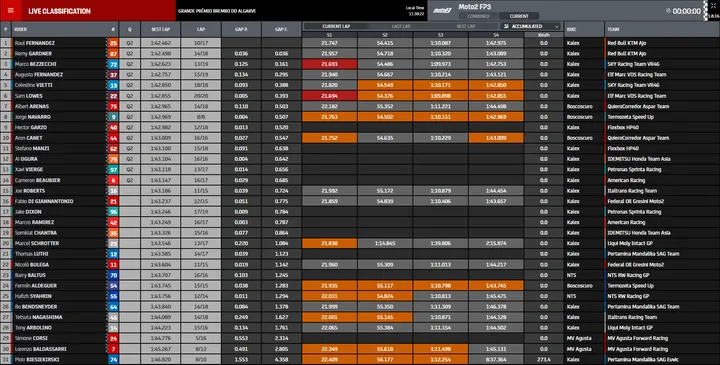720x365 pixels.
Task: Click the sector icon beside Accumulated
Action: click(x=506, y=27)
